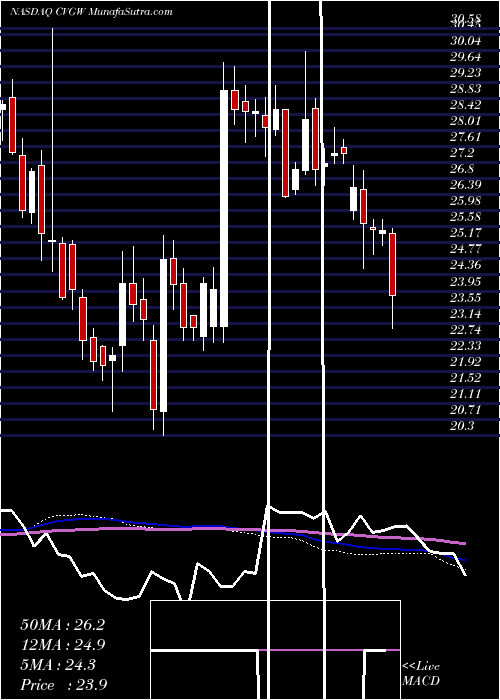Click the 23.55 price axis label

click(466, 297)
